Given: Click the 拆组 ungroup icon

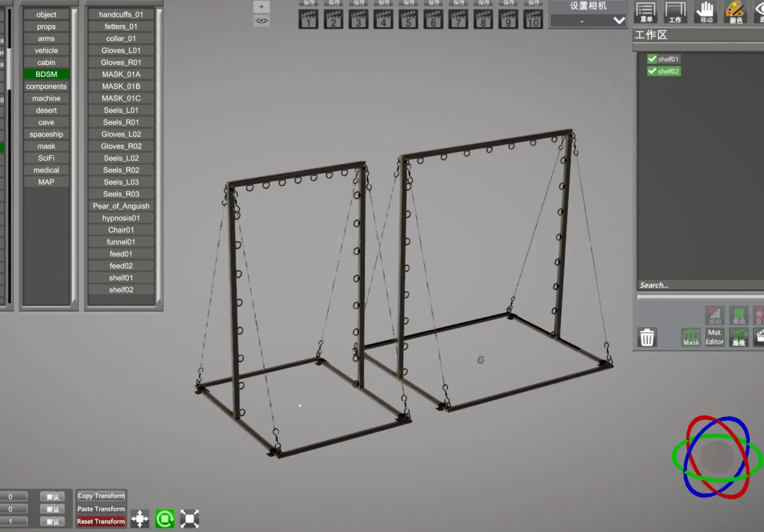Looking at the screenshot, I should [715, 315].
